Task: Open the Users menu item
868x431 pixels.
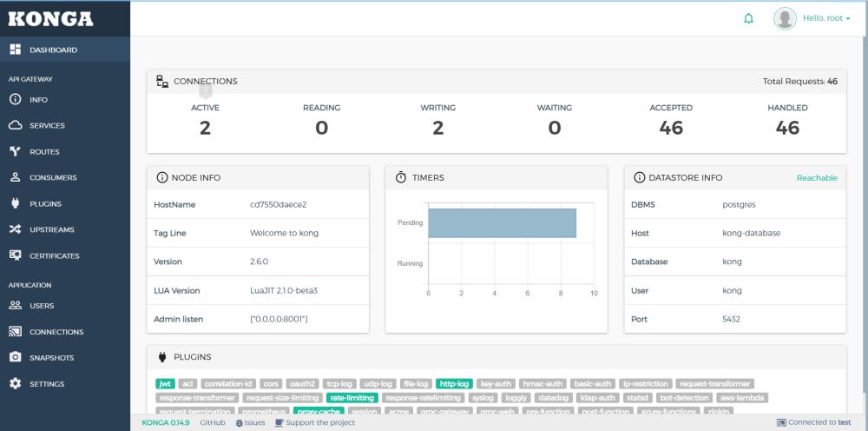Action: point(42,306)
